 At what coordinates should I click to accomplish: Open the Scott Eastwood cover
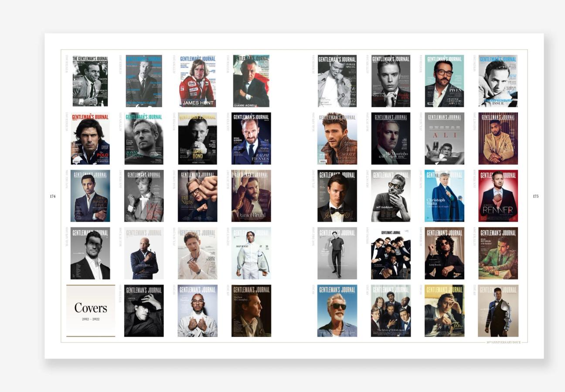(x=337, y=139)
